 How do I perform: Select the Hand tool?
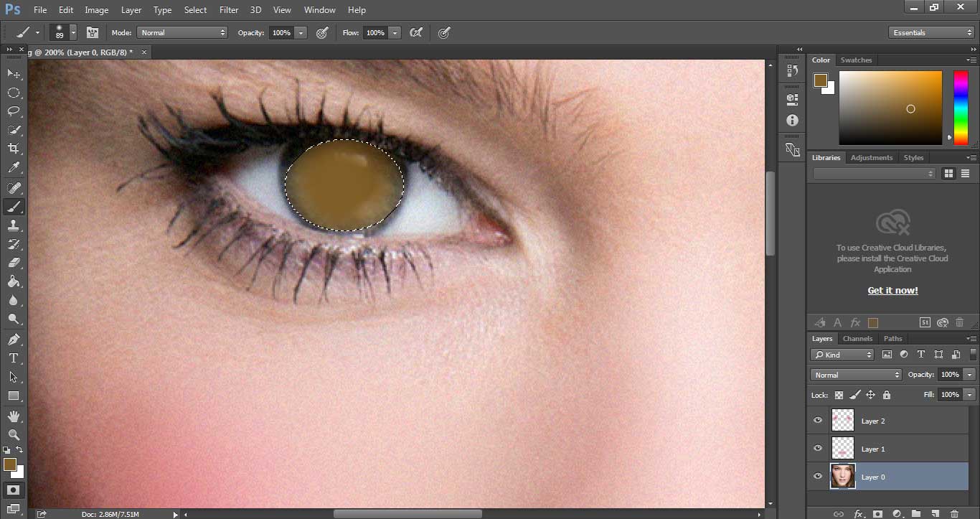coord(14,416)
